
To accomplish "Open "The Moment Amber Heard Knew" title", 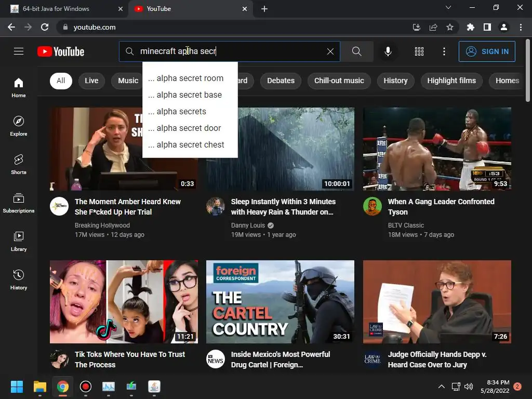I will [128, 207].
